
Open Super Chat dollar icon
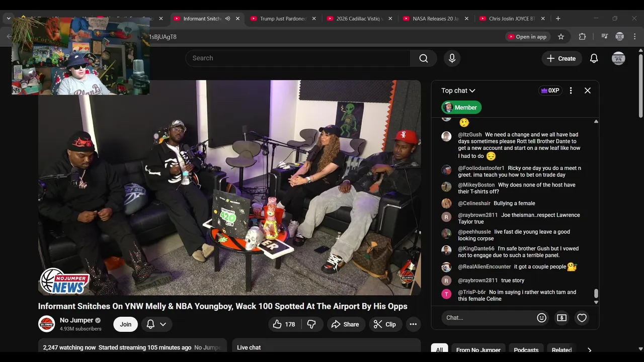(x=561, y=318)
